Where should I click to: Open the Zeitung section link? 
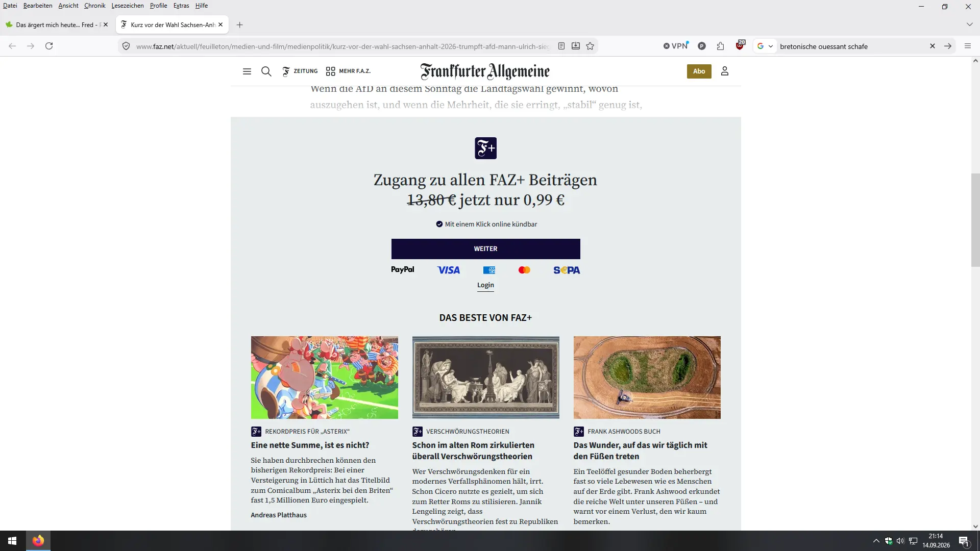pyautogui.click(x=300, y=71)
